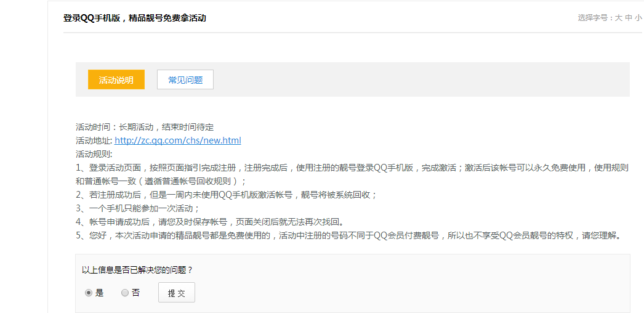Click rule 1 about 登录活动页面
Screen dimensions: 644x313
coord(352,174)
